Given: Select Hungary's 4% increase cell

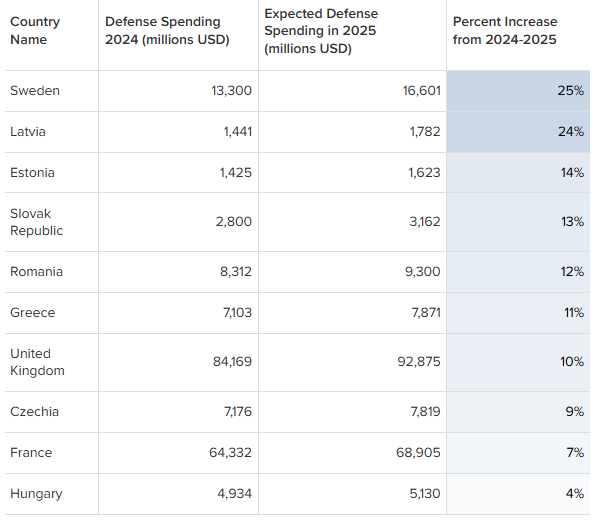Looking at the screenshot, I should (x=518, y=494).
